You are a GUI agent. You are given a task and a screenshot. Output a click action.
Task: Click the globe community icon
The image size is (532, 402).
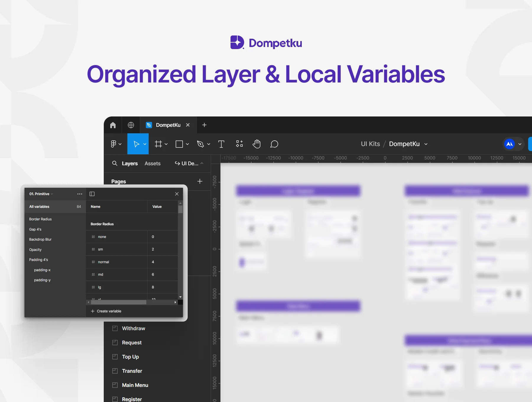(131, 125)
